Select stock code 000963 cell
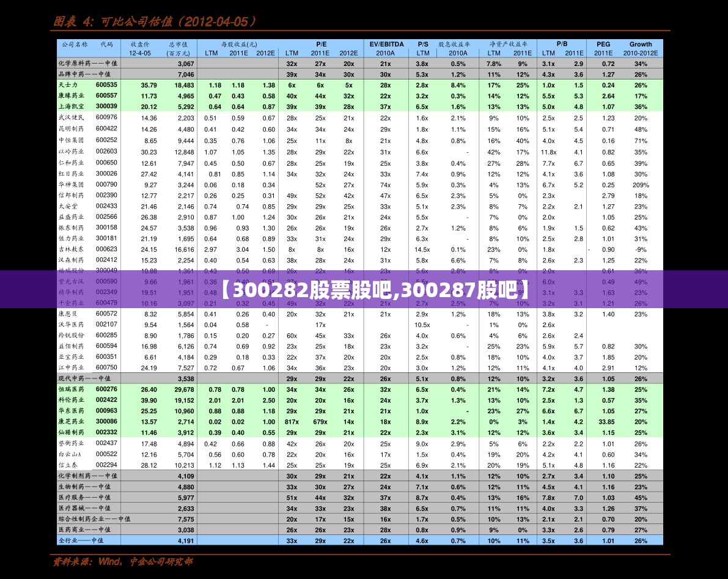This screenshot has height=579, width=728. (x=106, y=410)
